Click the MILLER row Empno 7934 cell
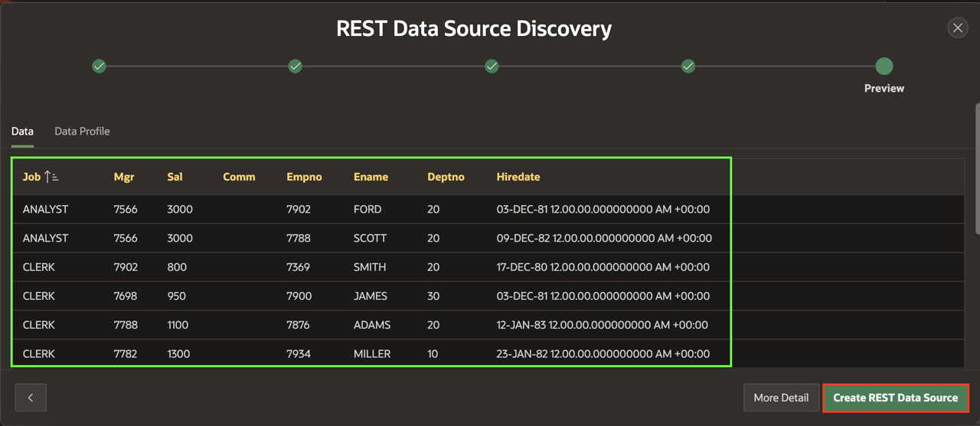This screenshot has height=426, width=980. point(298,354)
